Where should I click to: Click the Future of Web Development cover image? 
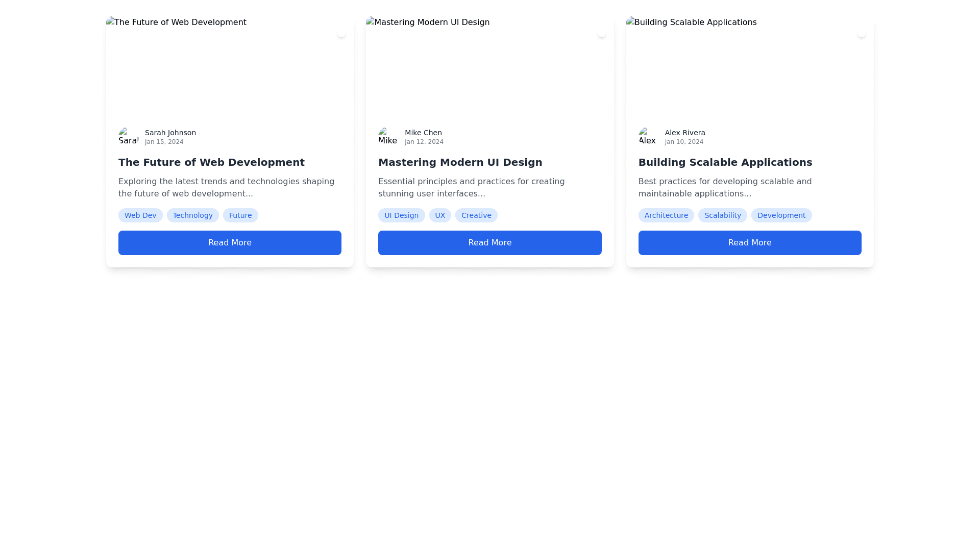(230, 66)
